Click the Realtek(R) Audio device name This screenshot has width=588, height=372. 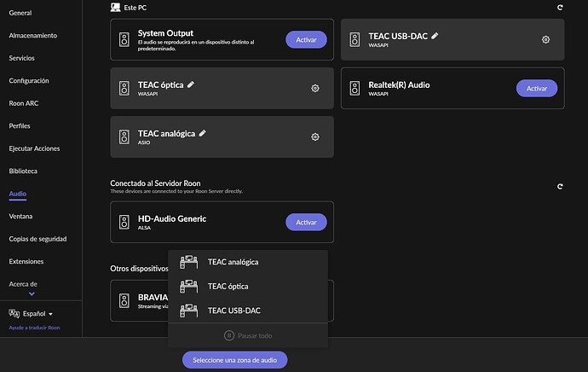click(x=399, y=84)
